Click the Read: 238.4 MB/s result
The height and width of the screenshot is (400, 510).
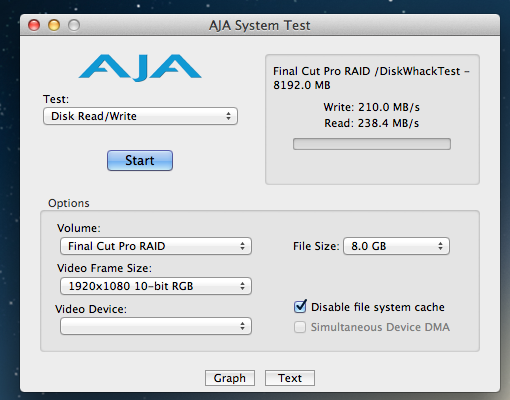(371, 123)
